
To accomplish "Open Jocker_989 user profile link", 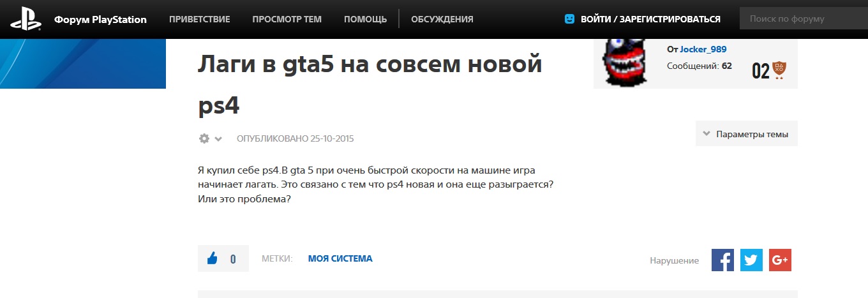I will click(703, 49).
